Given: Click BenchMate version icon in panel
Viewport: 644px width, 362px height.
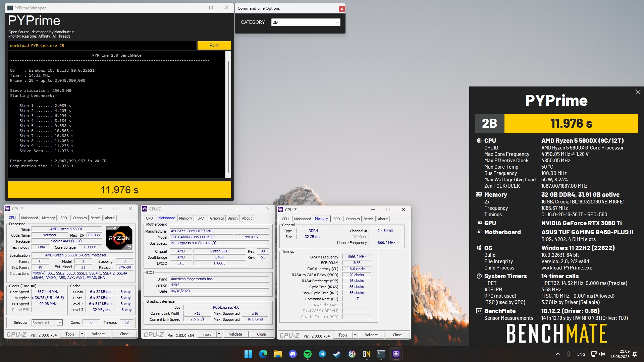Looking at the screenshot, I should tap(479, 311).
